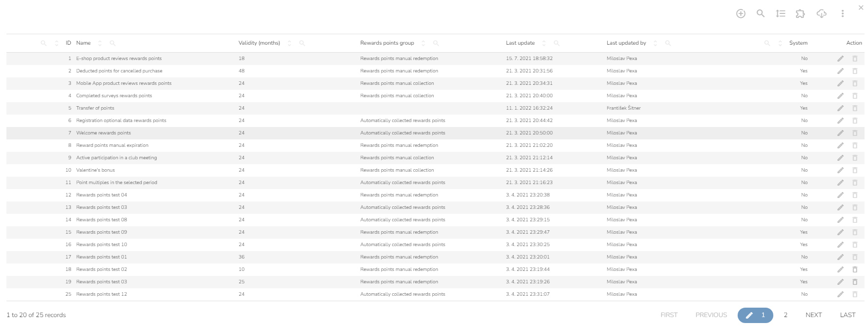Toggle sort arrows for Last update column
The height and width of the screenshot is (328, 868).
point(544,43)
